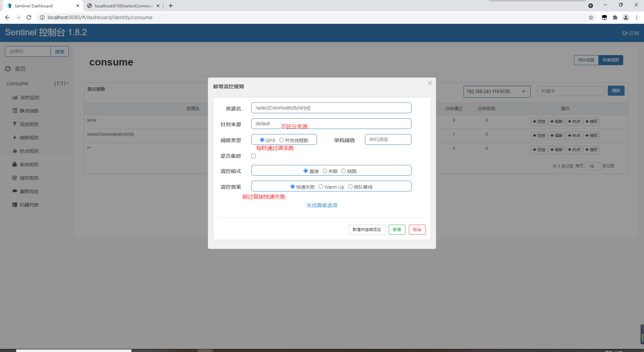Collapse the consume app menu chevron

pos(67,83)
